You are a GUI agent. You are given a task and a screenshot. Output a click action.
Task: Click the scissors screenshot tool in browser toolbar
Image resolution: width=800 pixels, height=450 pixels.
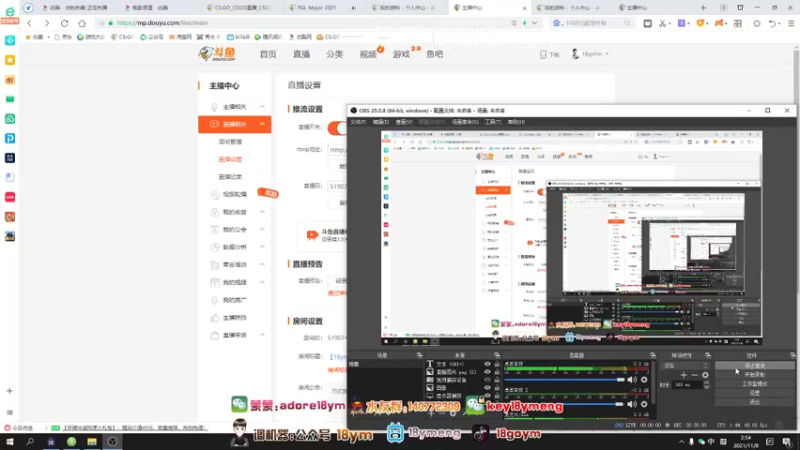click(x=662, y=23)
